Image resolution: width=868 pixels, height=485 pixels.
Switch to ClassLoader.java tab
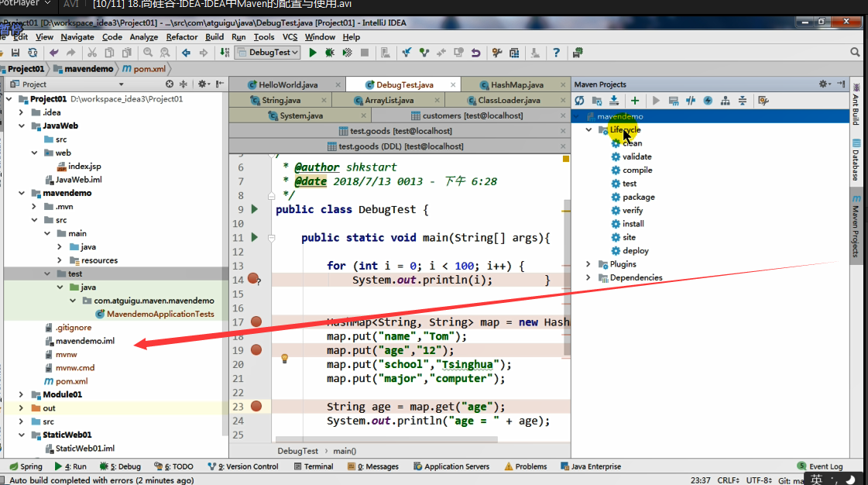coord(509,100)
